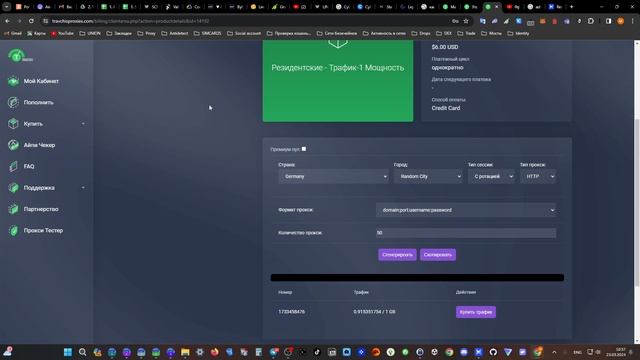Open the Gmail bookmark
640x360 pixels.
pyautogui.click(x=13, y=33)
